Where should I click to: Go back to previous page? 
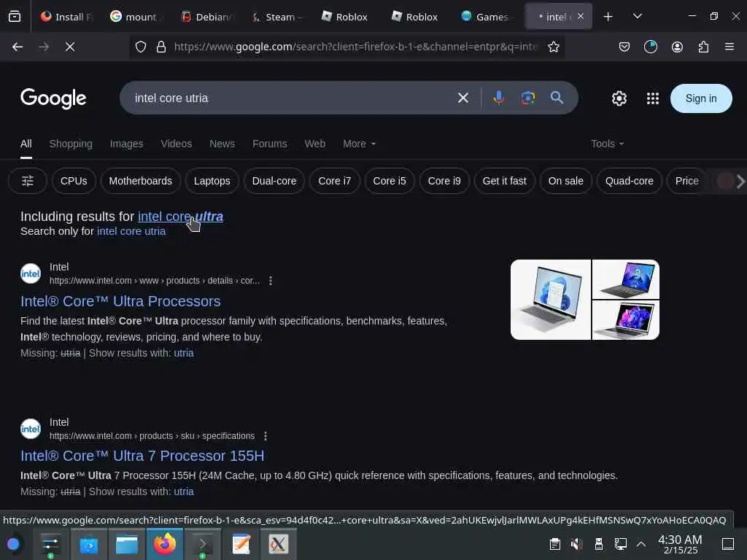point(18,47)
